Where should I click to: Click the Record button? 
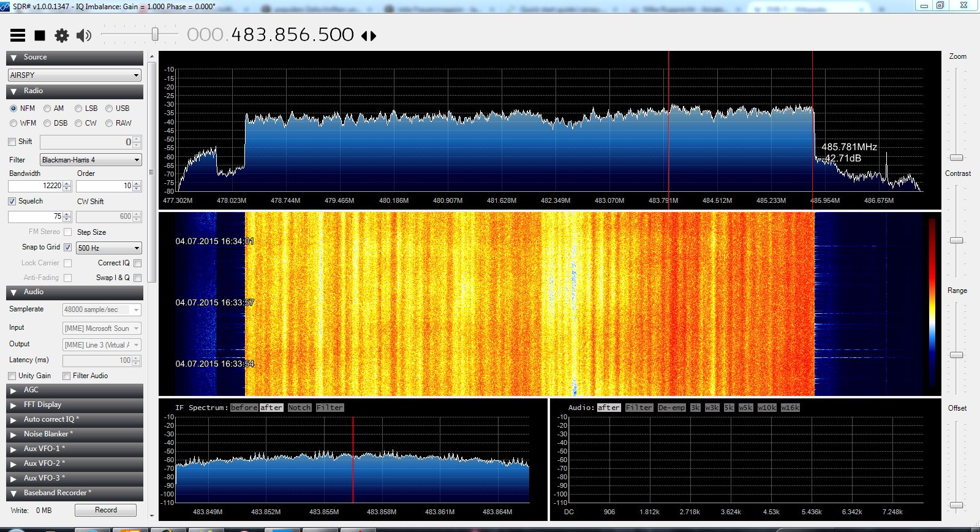click(x=105, y=510)
